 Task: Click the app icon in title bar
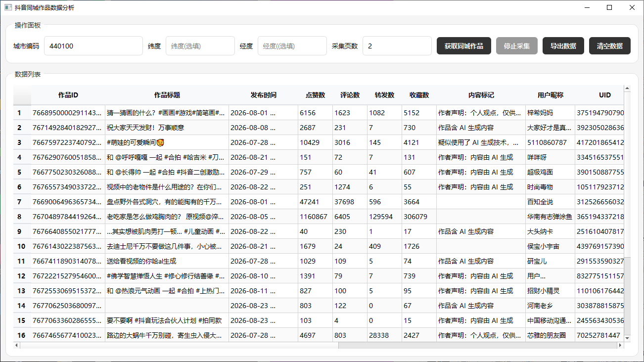(x=8, y=7)
